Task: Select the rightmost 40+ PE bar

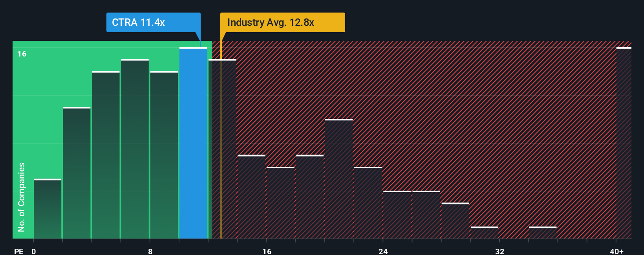Action: pos(624,143)
